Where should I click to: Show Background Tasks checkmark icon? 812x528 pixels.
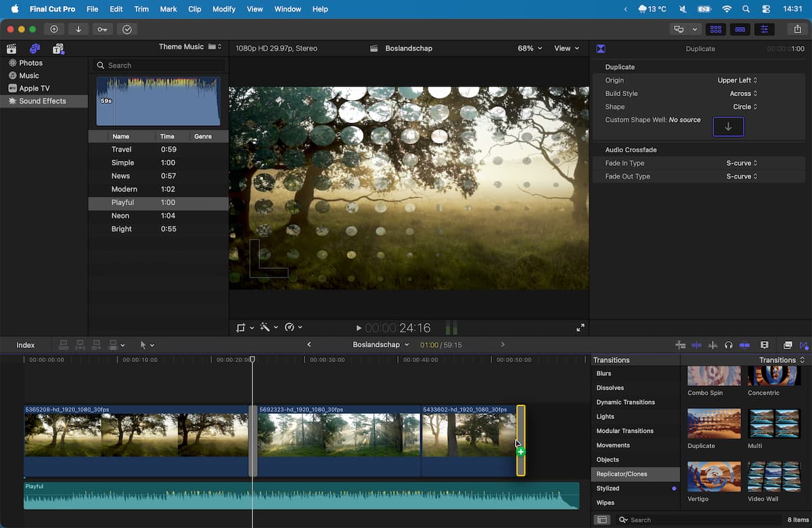[x=127, y=29]
